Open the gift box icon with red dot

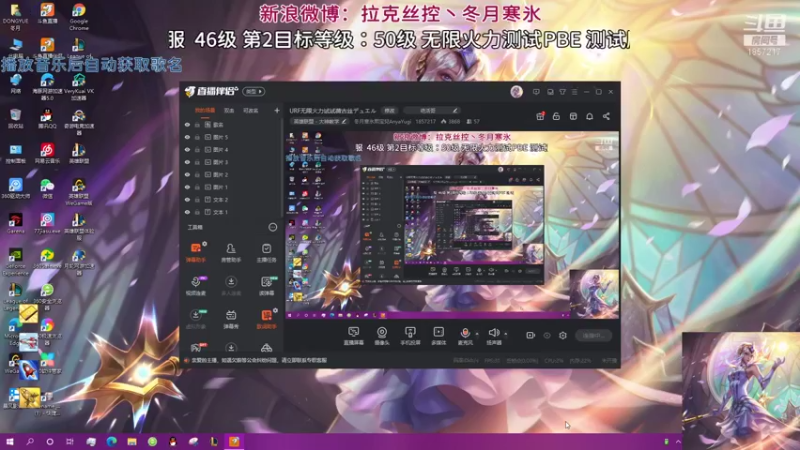pyautogui.click(x=540, y=116)
